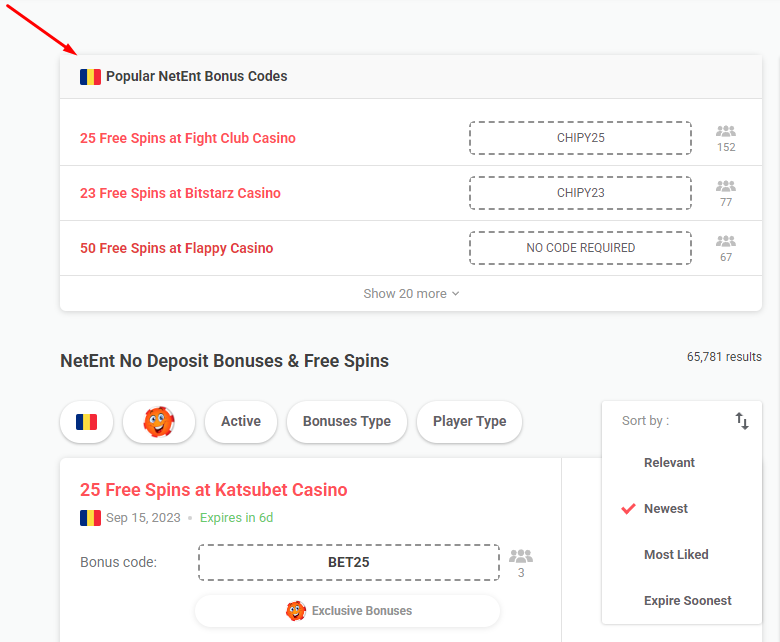The width and height of the screenshot is (780, 642).
Task: Toggle the Active filter chip
Action: point(241,422)
